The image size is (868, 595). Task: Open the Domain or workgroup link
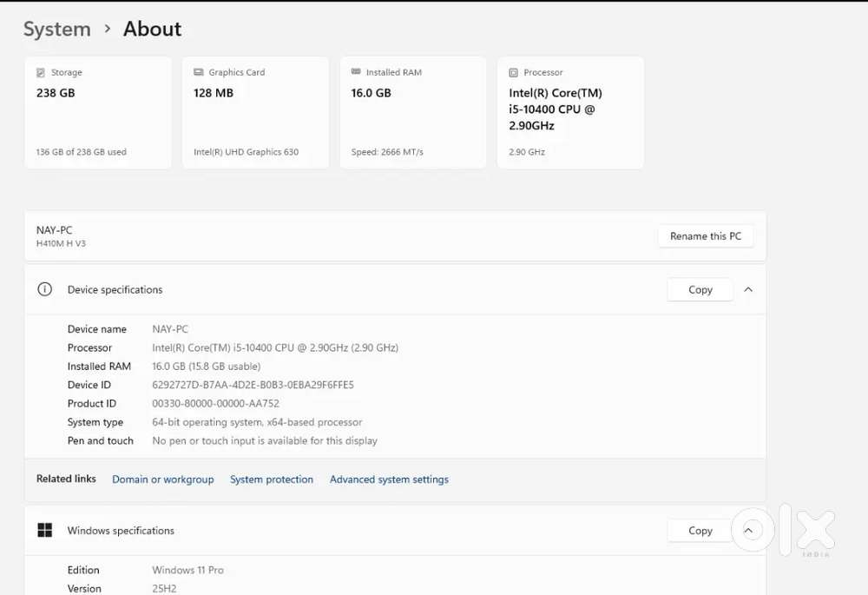click(x=163, y=479)
